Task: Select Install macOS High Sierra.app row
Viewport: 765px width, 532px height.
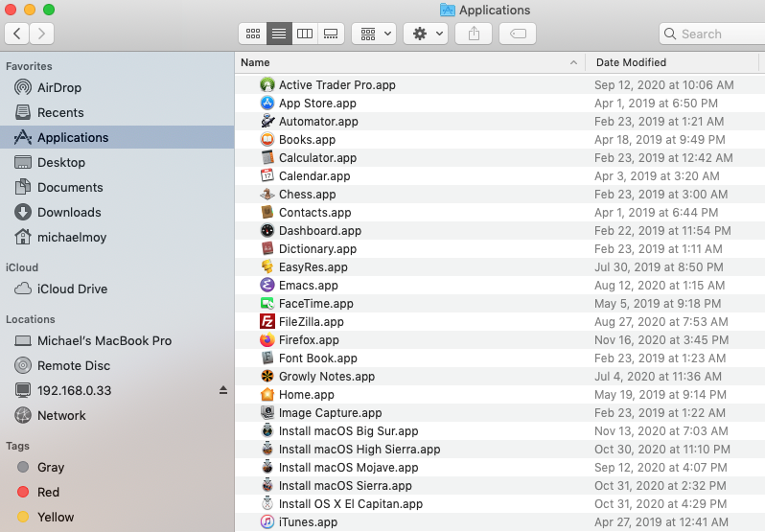Action: coord(500,450)
